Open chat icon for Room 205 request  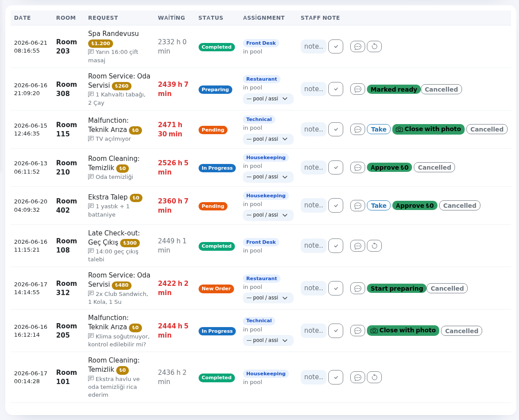[358, 331]
